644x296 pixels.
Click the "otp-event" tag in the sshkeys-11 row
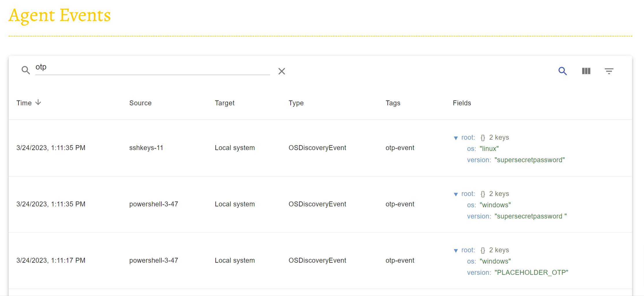coord(400,148)
